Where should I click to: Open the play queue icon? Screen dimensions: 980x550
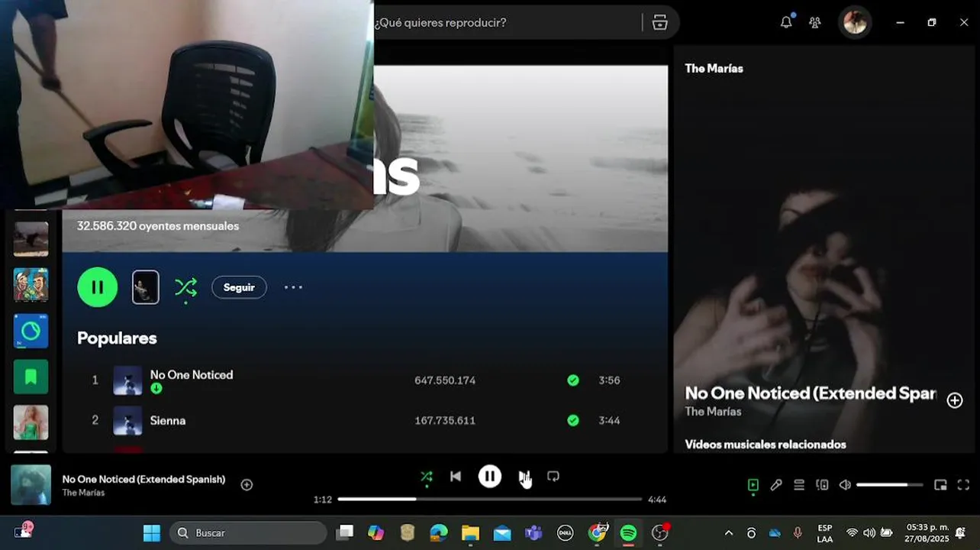[x=799, y=484]
